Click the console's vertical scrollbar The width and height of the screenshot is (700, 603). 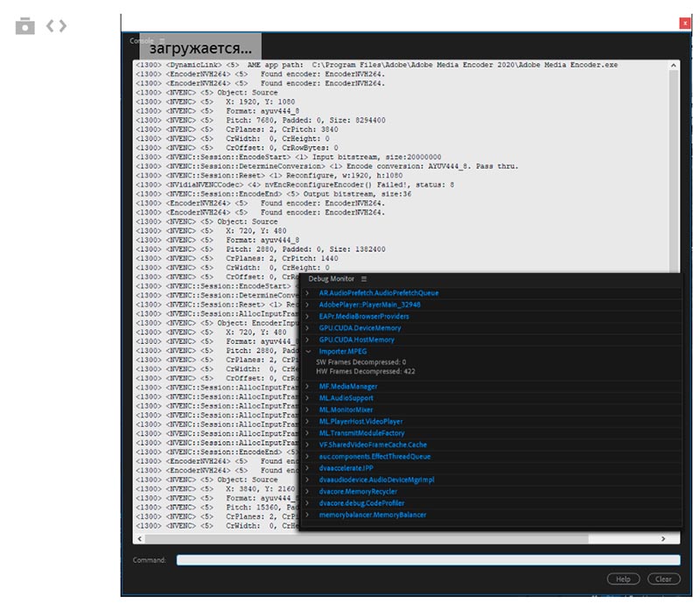tap(674, 175)
